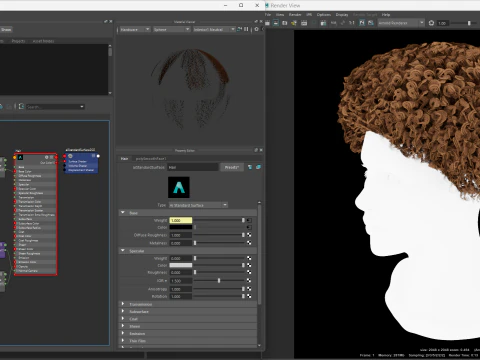
Task: Open Options menu in Render View
Action: point(324,15)
